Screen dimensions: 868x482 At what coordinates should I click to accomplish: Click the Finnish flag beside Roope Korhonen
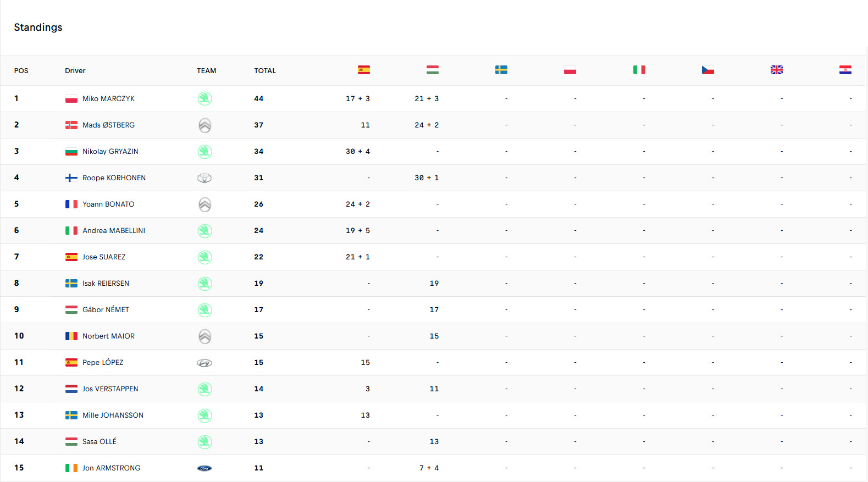(x=71, y=178)
